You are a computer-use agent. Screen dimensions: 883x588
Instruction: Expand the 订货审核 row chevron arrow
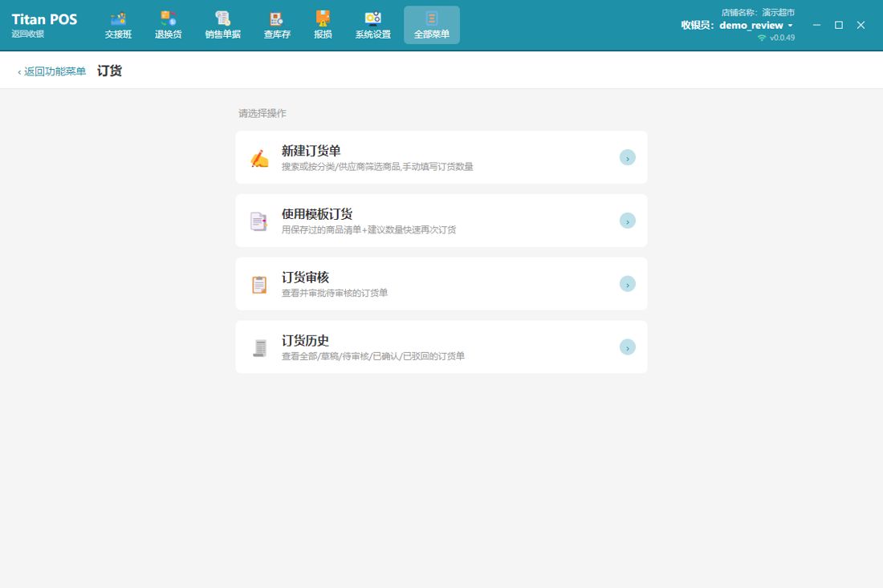628,284
